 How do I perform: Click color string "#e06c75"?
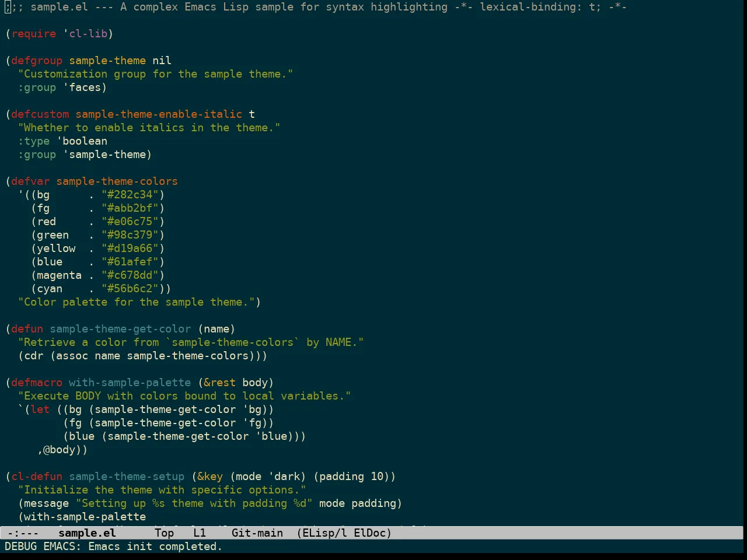(x=130, y=222)
